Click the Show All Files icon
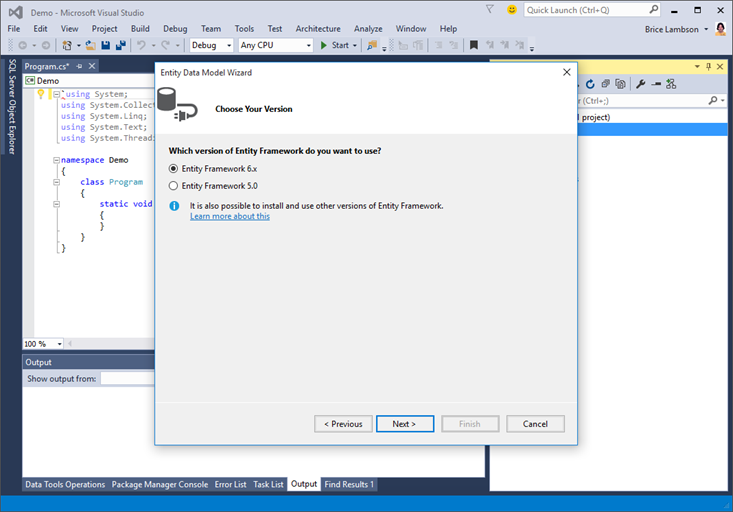 pyautogui.click(x=620, y=84)
